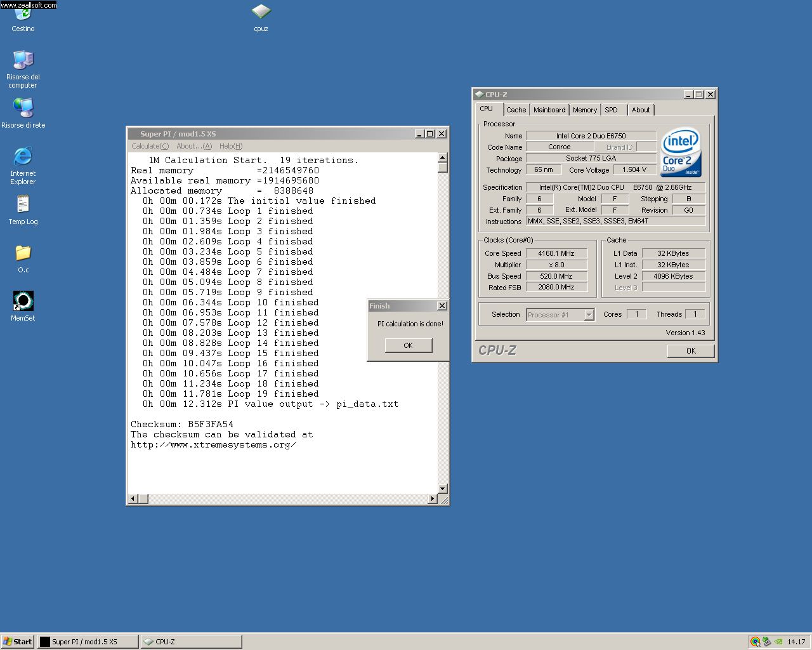
Task: Minimize the CPU-Z window
Action: click(688, 95)
